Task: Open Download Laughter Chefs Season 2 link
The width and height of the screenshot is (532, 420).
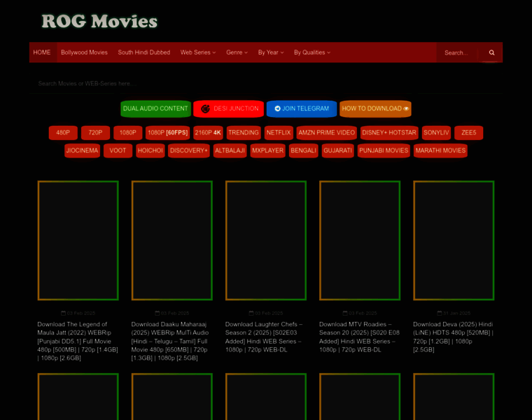Action: click(264, 337)
